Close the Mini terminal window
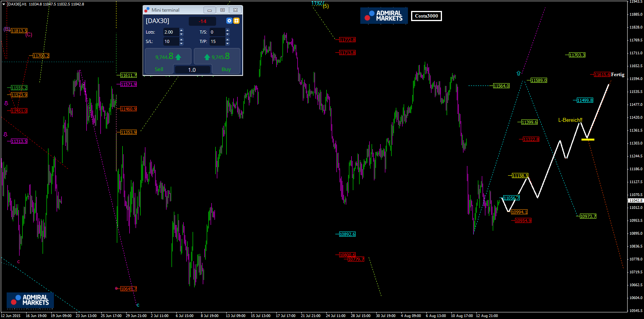This screenshot has width=644, height=319. pyautogui.click(x=235, y=10)
